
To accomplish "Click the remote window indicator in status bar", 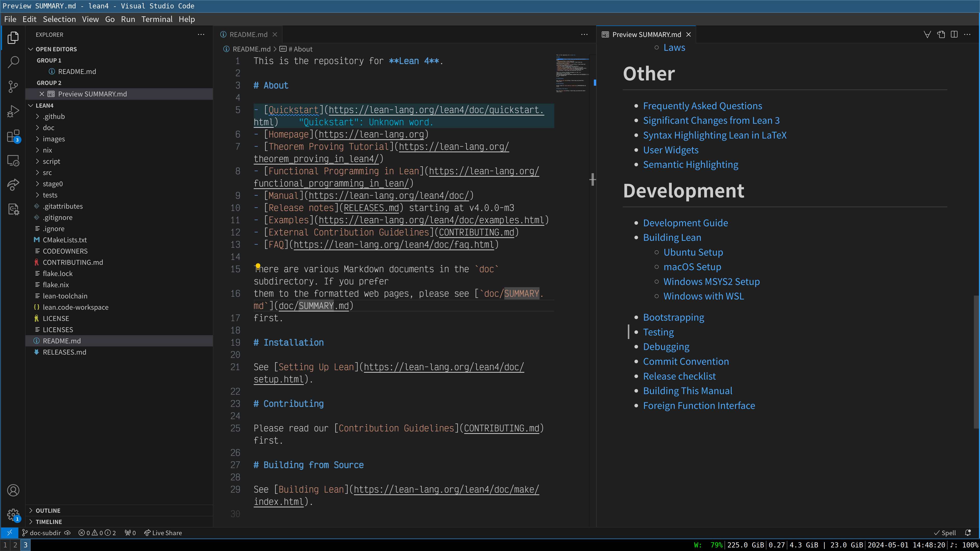I will tap(10, 533).
